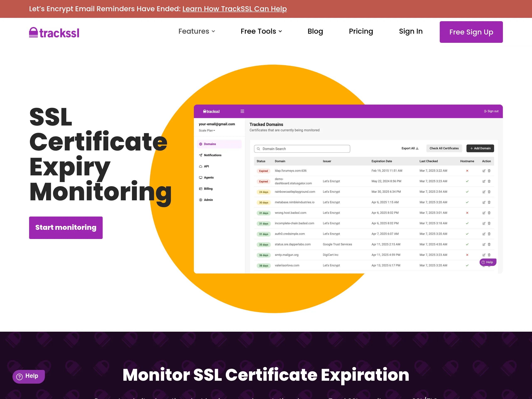This screenshot has width=532, height=399.
Task: Open the Help chat widget at page bottom
Action: tap(29, 376)
